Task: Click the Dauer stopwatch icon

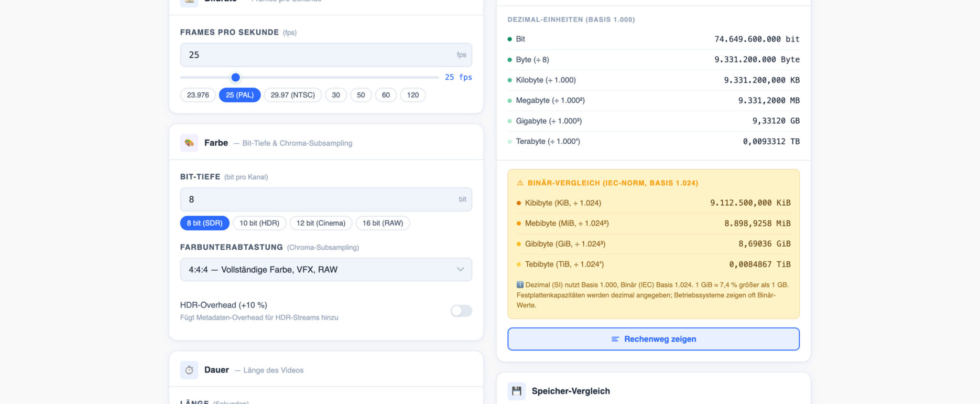Action: coord(189,370)
